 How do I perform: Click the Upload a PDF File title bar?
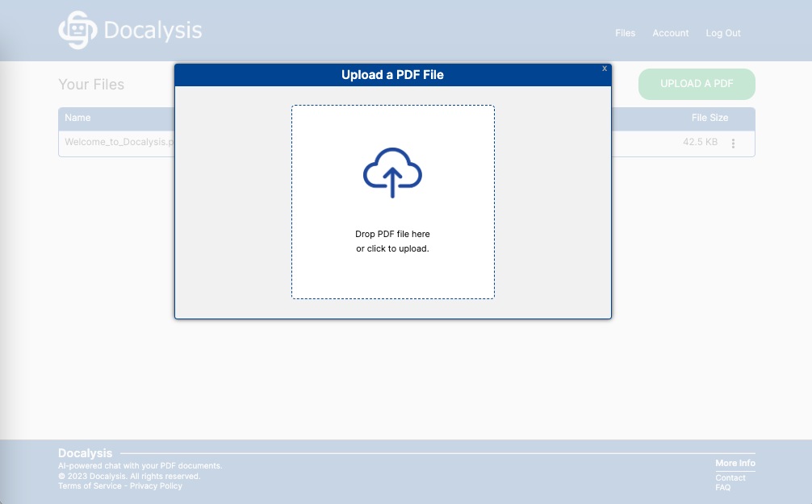392,75
